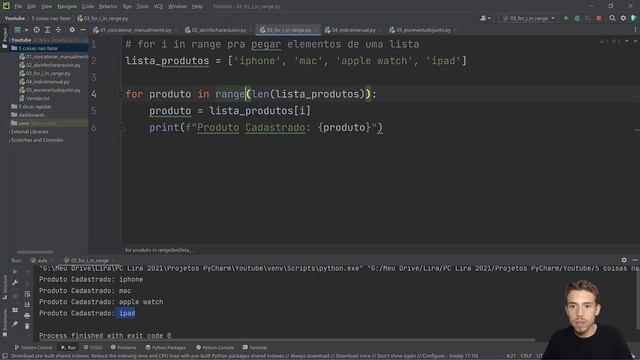Open the Run menu
Screen dimensions: 640x360
coord(127,7)
